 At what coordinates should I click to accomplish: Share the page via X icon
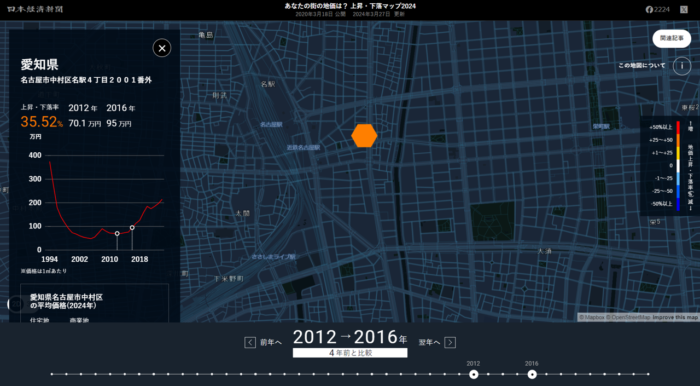683,9
